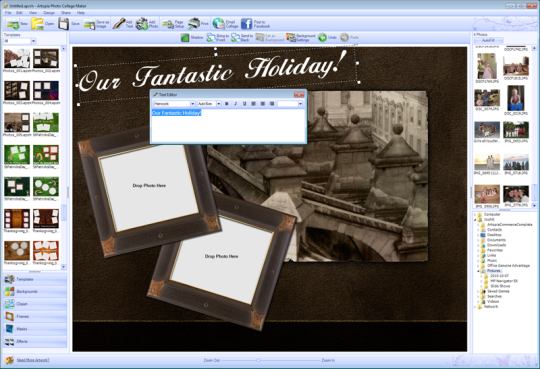Image resolution: width=540 pixels, height=369 pixels.
Task: Open the Help menu
Action: (81, 13)
